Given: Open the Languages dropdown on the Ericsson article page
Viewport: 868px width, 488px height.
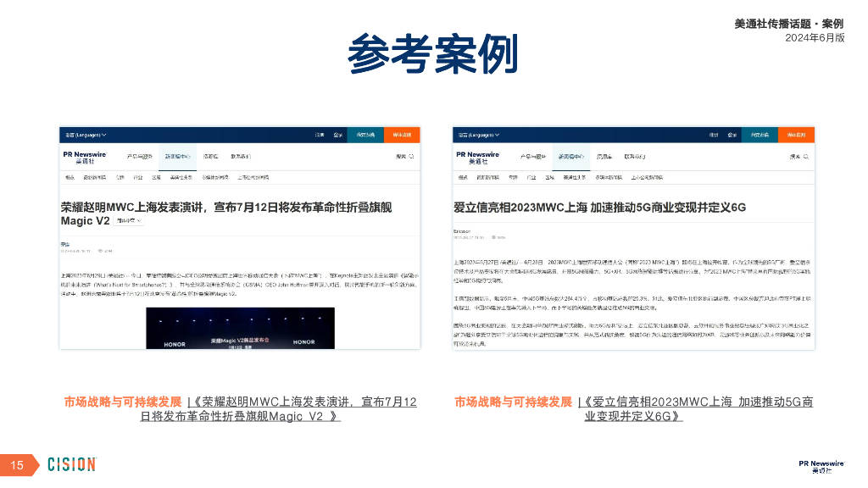Looking at the screenshot, I should click(x=479, y=135).
